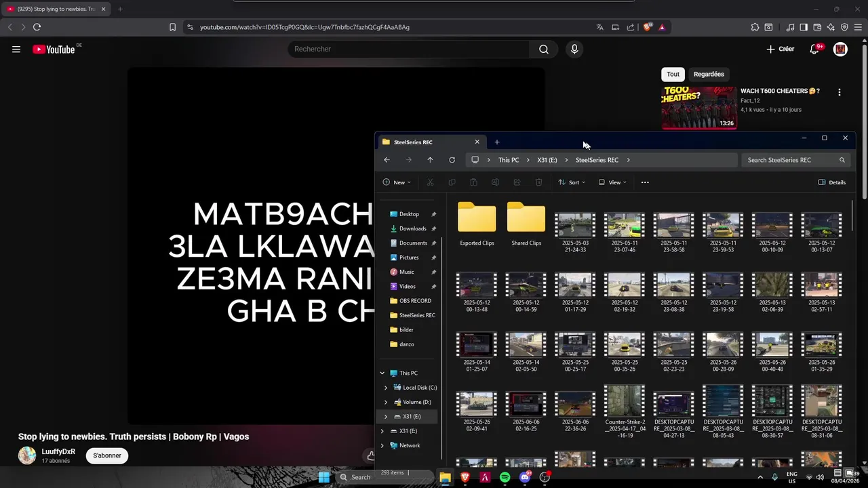Refresh the SteelSeries REC folder
This screenshot has height=488, width=868.
point(452,160)
